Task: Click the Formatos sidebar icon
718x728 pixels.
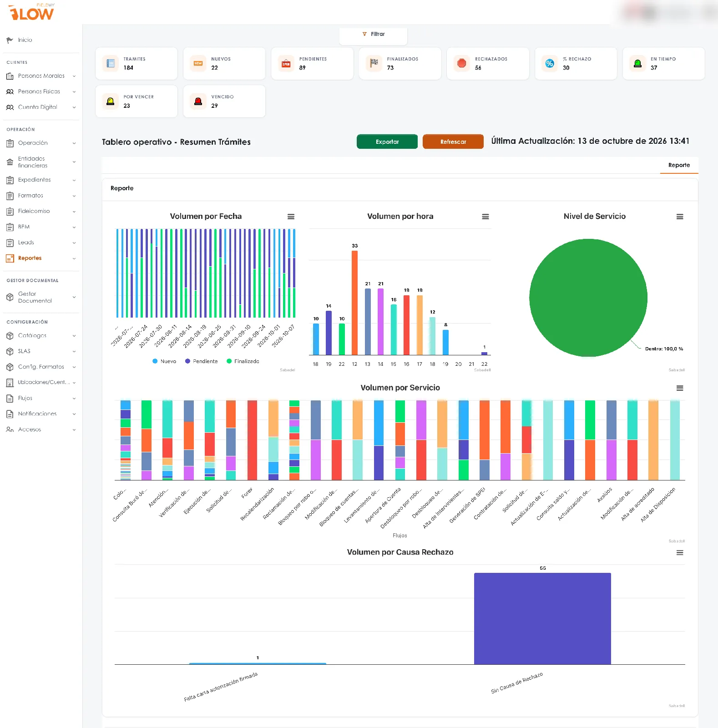Action: [10, 196]
